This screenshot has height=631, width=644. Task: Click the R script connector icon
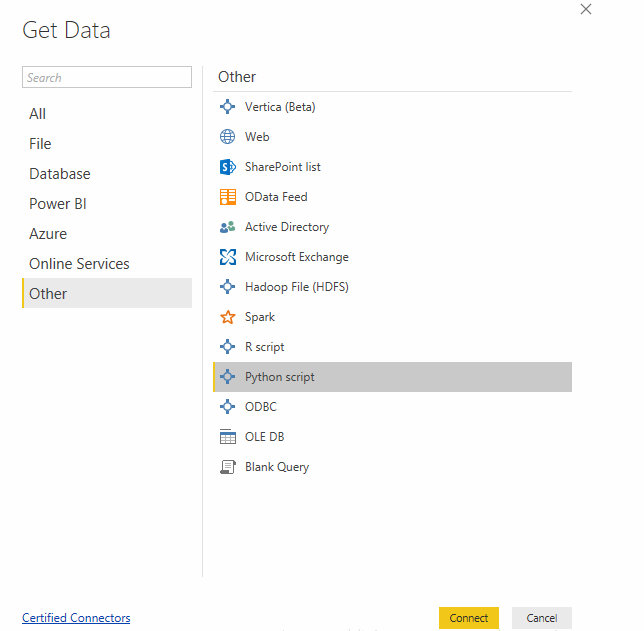[x=227, y=347]
